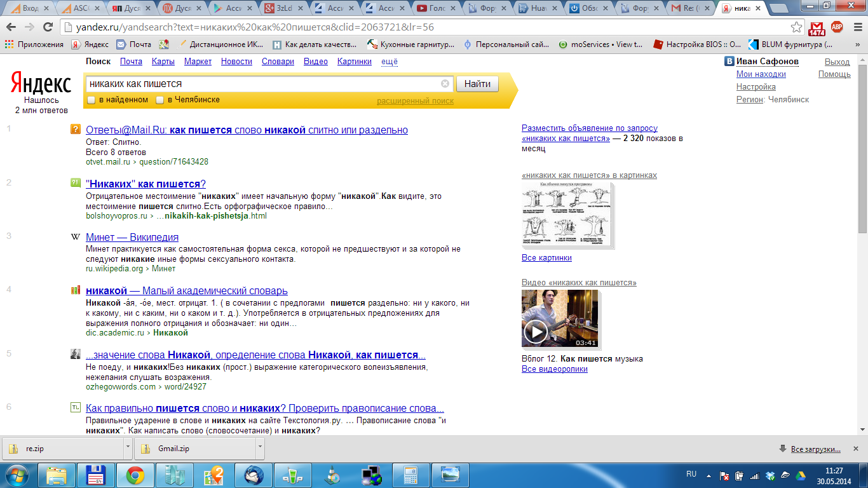The width and height of the screenshot is (868, 488).
Task: Open the Минет — Википедия result
Action: [x=132, y=238]
